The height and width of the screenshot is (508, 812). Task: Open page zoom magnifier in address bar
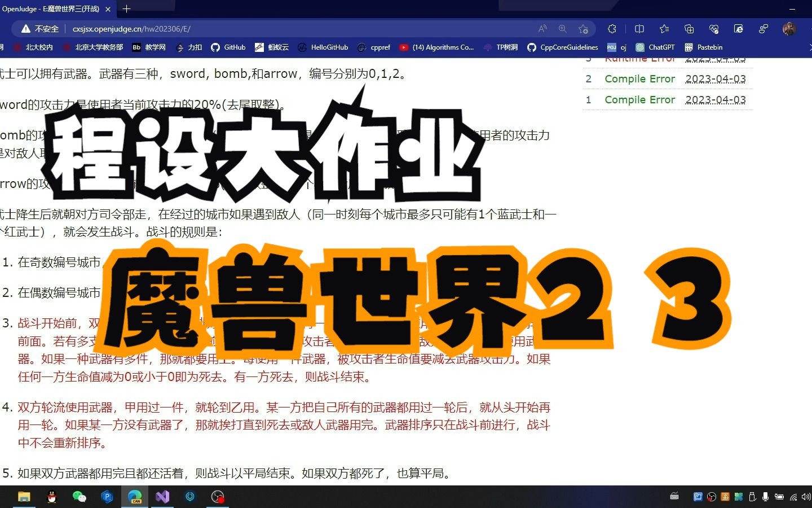click(x=562, y=29)
